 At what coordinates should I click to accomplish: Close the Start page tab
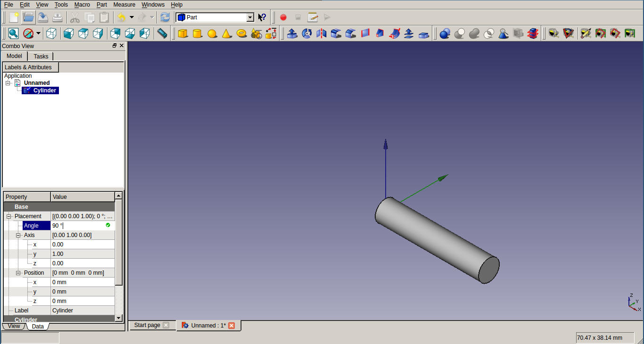[165, 325]
